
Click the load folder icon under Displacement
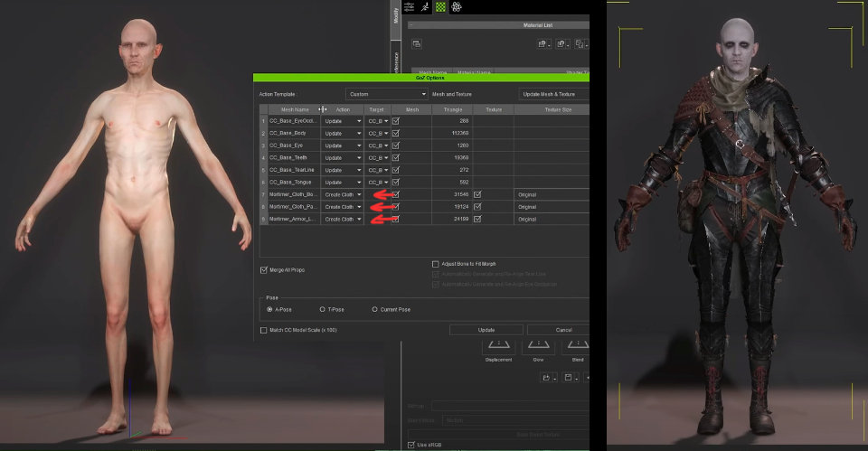(x=547, y=378)
